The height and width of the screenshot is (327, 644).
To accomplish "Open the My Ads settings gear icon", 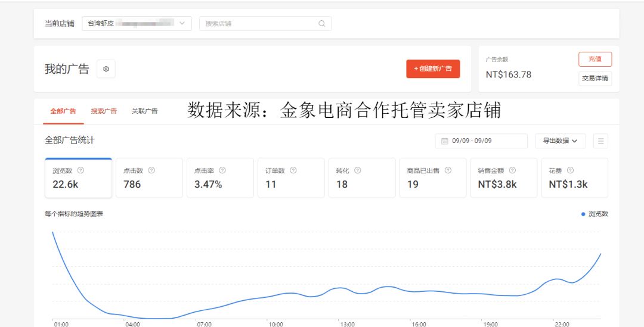I will pyautogui.click(x=106, y=69).
